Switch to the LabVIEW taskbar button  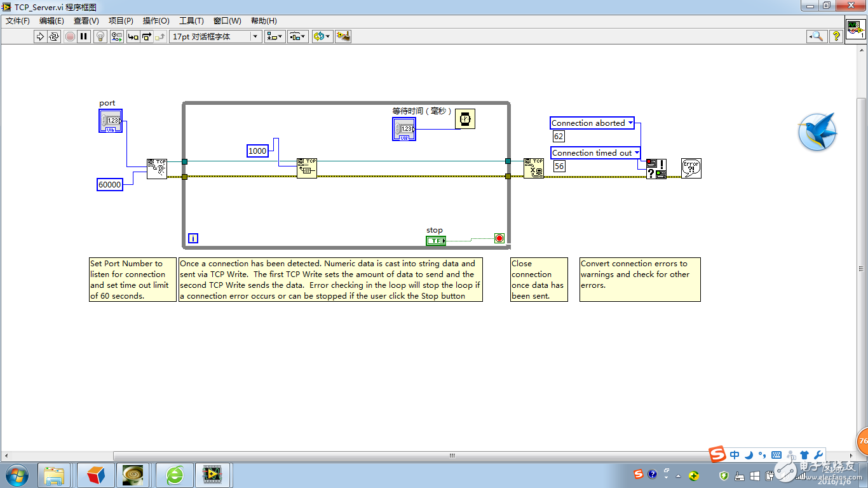213,475
